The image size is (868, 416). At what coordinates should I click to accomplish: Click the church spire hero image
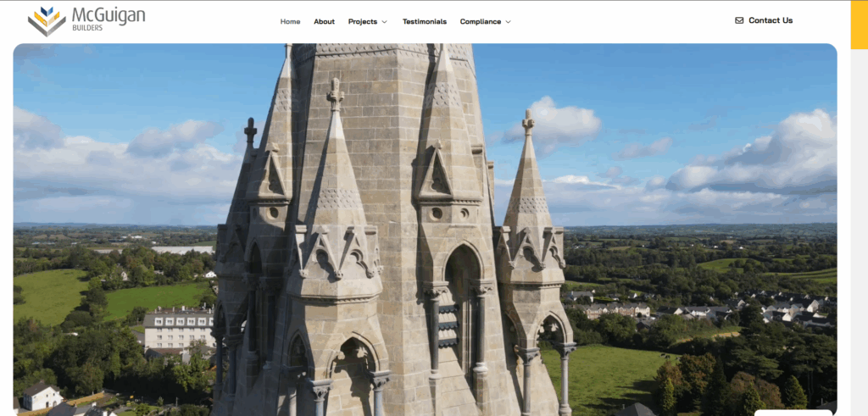(x=425, y=230)
